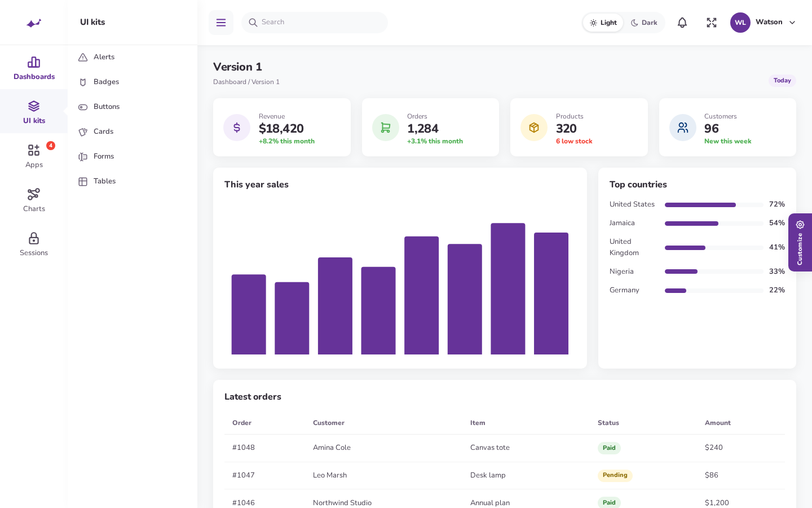The image size is (812, 508).
Task: Click the WL user avatar
Action: pos(740,23)
